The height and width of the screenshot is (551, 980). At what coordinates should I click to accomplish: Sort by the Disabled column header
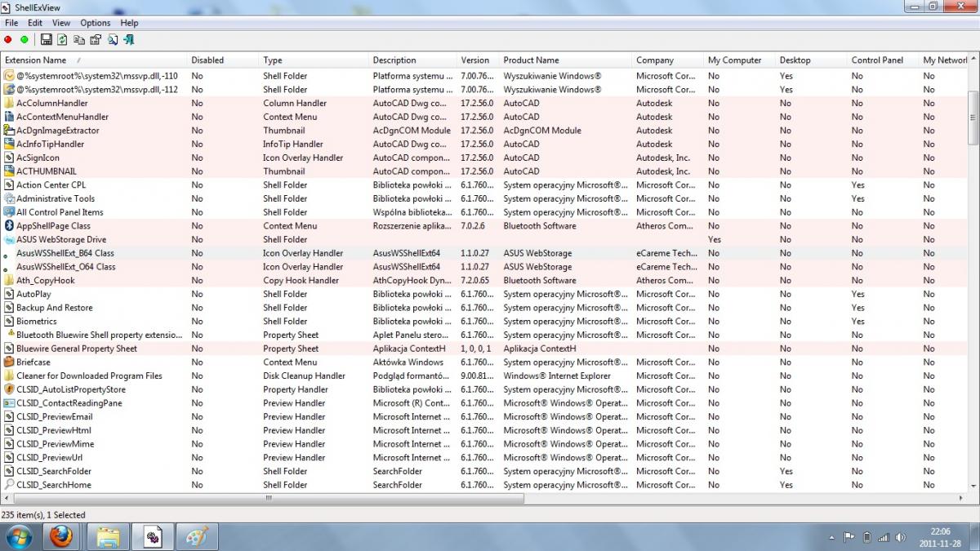(x=223, y=60)
